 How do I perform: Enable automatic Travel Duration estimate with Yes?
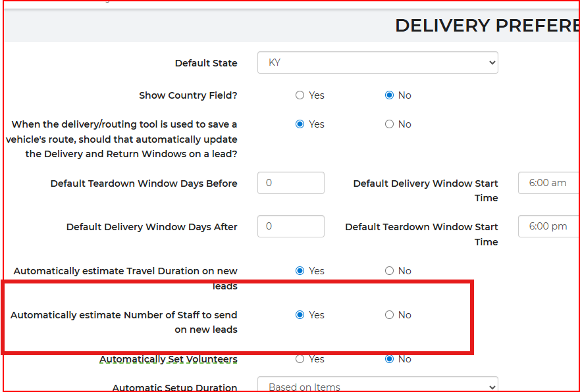(x=300, y=271)
